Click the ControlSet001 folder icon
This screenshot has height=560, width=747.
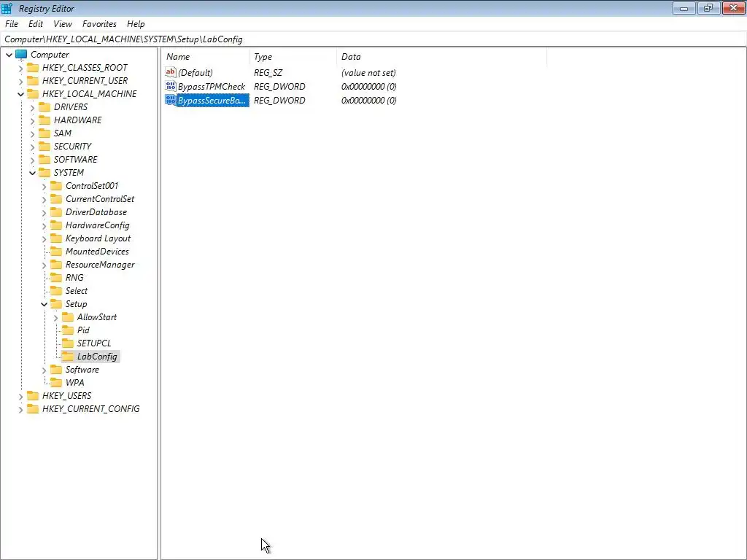56,186
